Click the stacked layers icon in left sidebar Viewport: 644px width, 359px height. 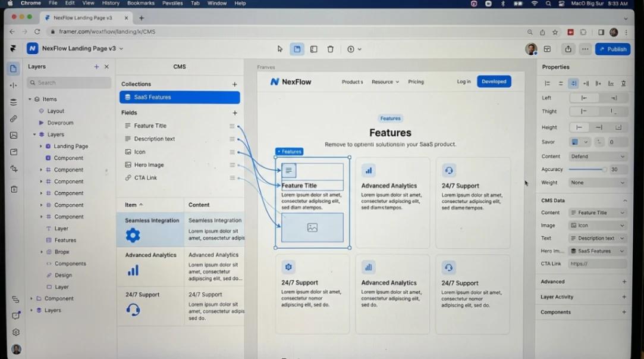pos(14,102)
